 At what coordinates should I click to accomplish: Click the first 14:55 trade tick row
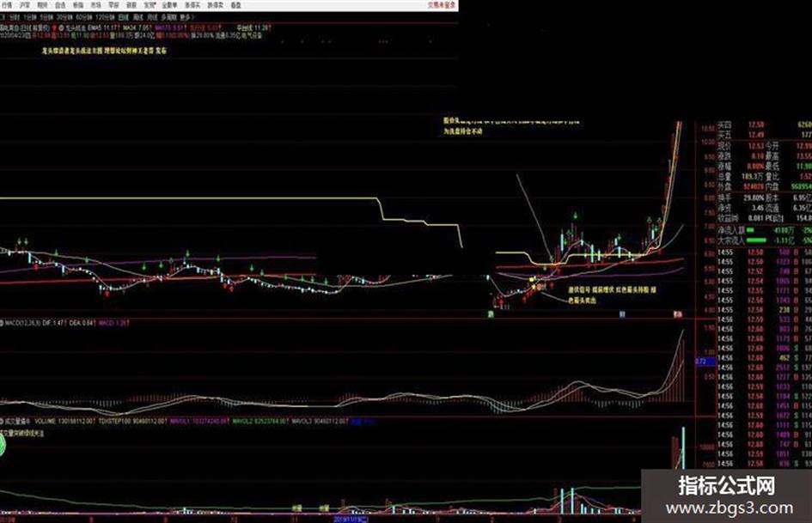tap(765, 252)
